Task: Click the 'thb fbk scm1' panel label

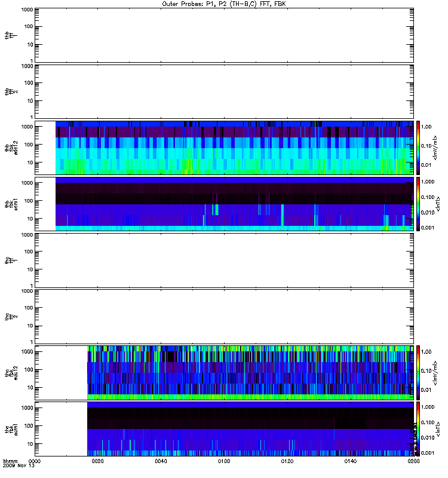Action: pyautogui.click(x=11, y=204)
